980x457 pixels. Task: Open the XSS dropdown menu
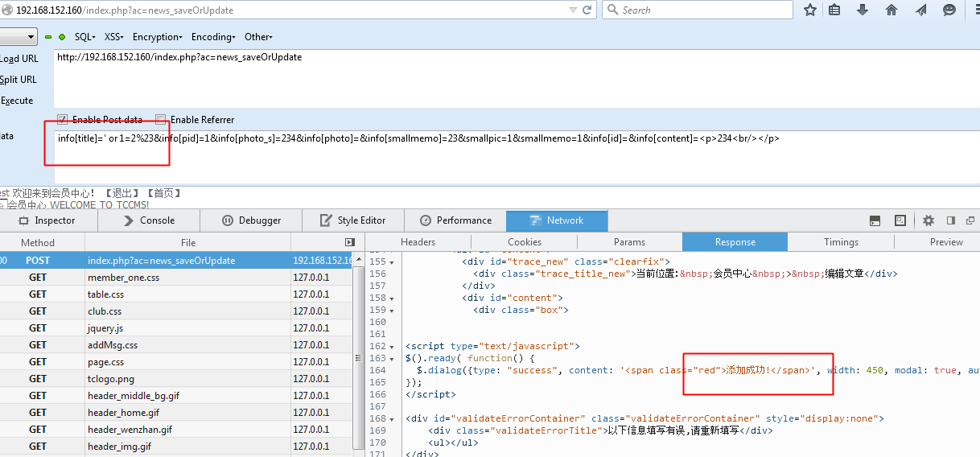tap(115, 37)
